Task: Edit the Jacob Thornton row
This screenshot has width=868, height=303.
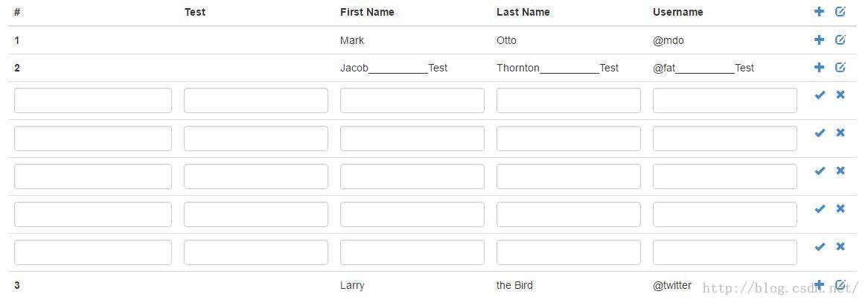Action: click(840, 68)
